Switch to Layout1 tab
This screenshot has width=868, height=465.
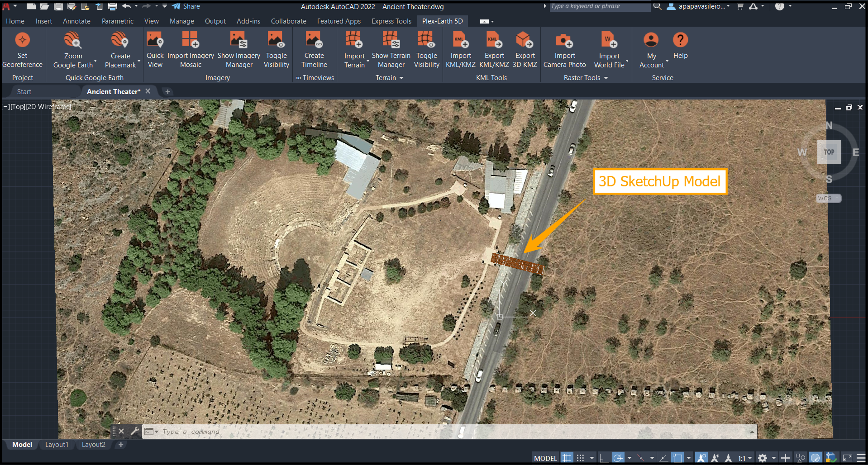pos(57,445)
